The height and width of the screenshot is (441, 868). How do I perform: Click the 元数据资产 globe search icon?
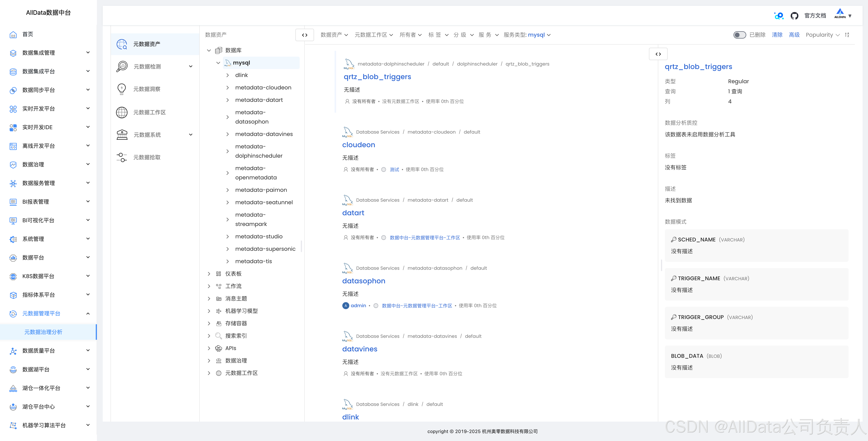(x=122, y=44)
